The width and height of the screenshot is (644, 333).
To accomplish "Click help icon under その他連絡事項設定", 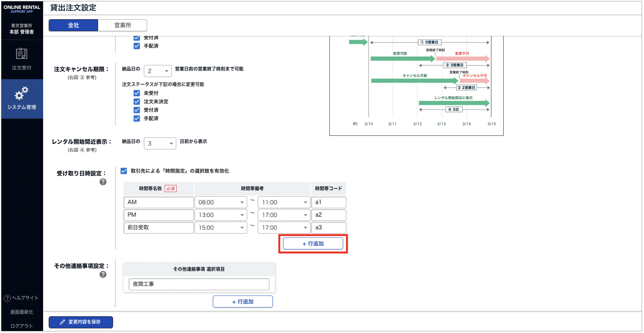I will (x=103, y=275).
